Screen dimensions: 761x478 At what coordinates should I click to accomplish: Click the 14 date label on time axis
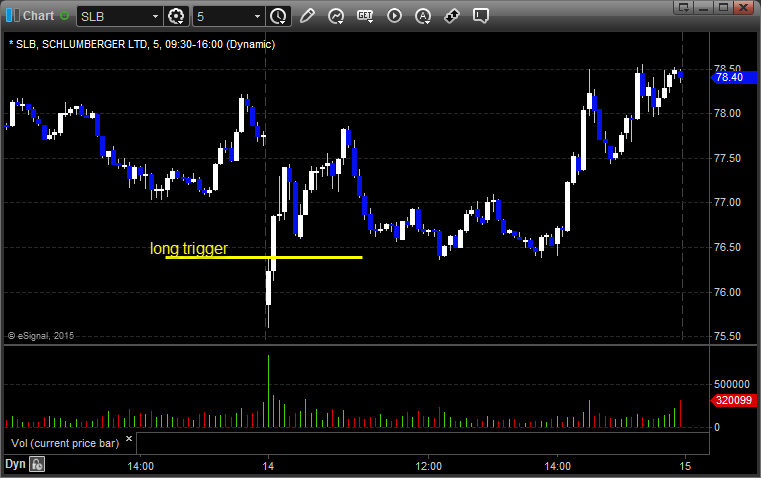[x=268, y=466]
